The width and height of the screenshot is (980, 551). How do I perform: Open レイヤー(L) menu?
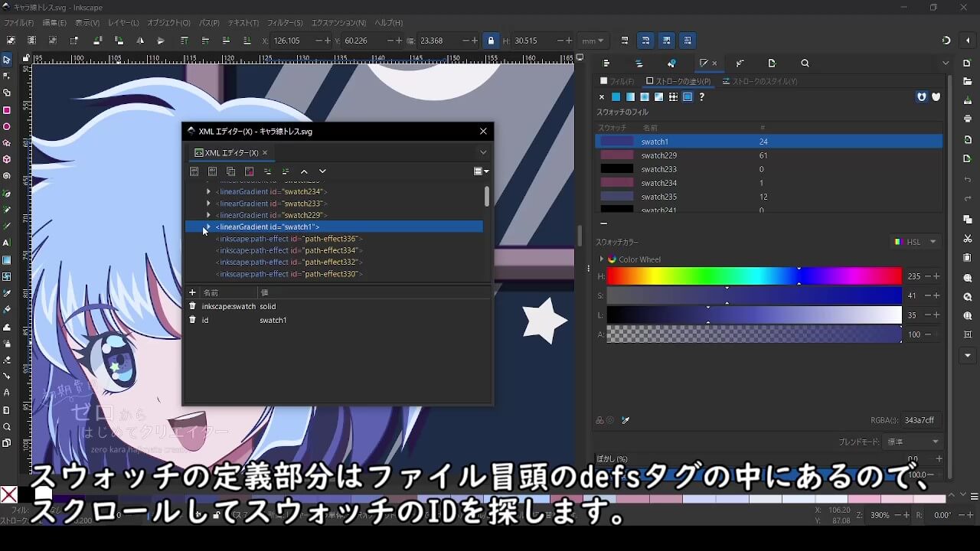[123, 23]
